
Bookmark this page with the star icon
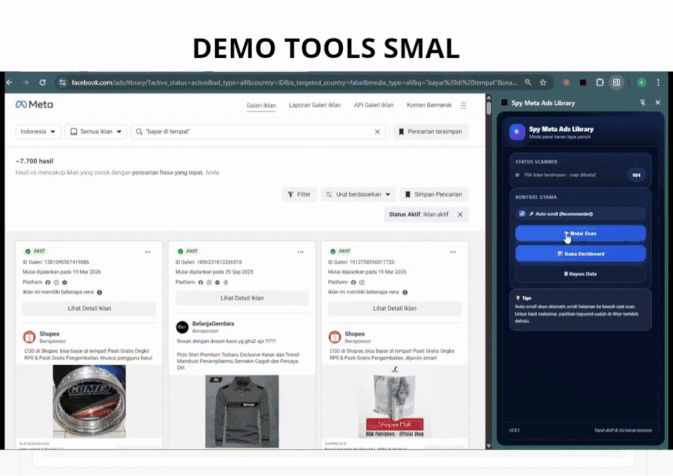(x=543, y=82)
